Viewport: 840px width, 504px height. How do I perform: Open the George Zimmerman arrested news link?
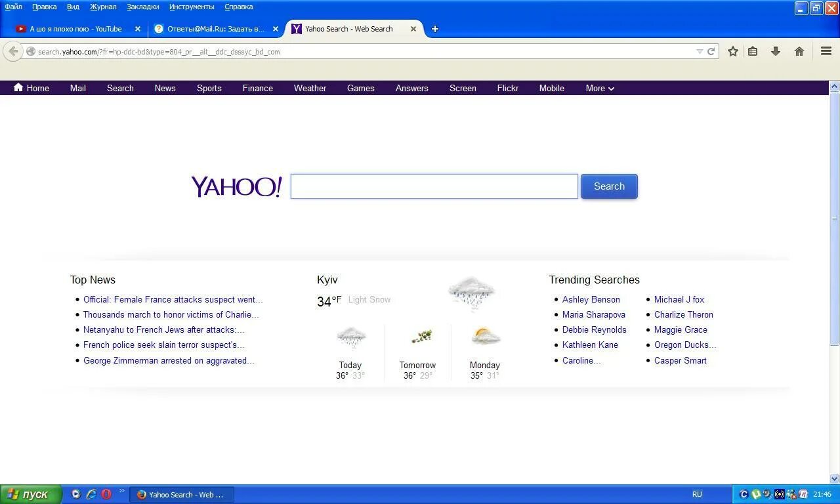point(169,360)
